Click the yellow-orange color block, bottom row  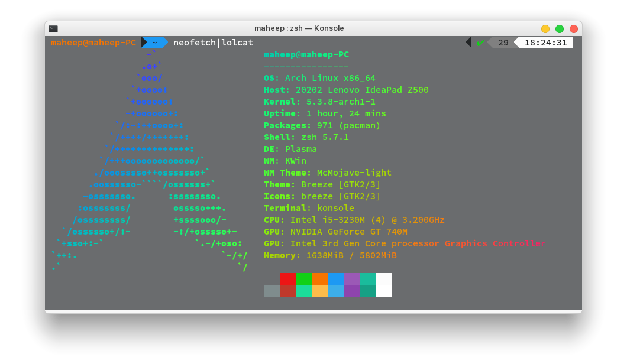click(319, 291)
